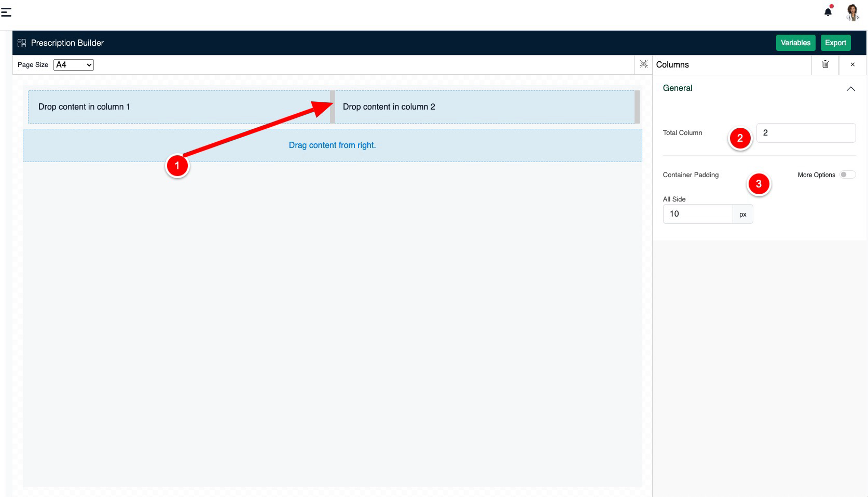Delete the Columns block with trash icon

[825, 64]
